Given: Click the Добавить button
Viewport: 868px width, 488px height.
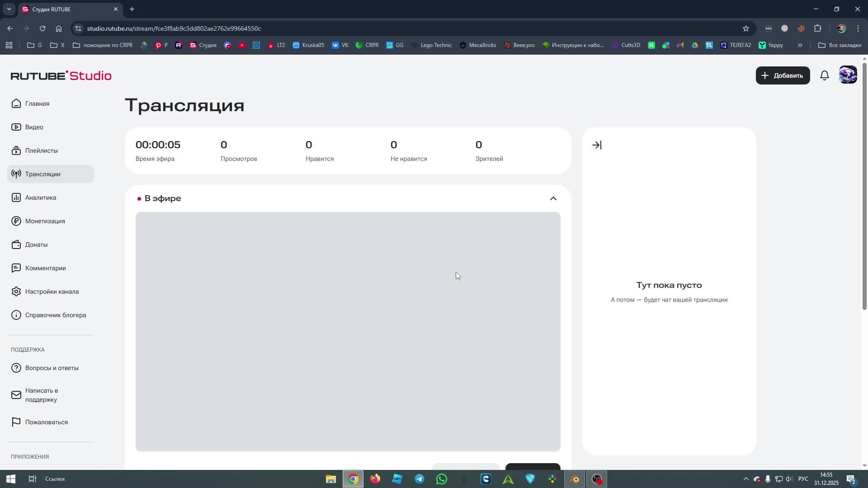Looking at the screenshot, I should pyautogui.click(x=783, y=75).
